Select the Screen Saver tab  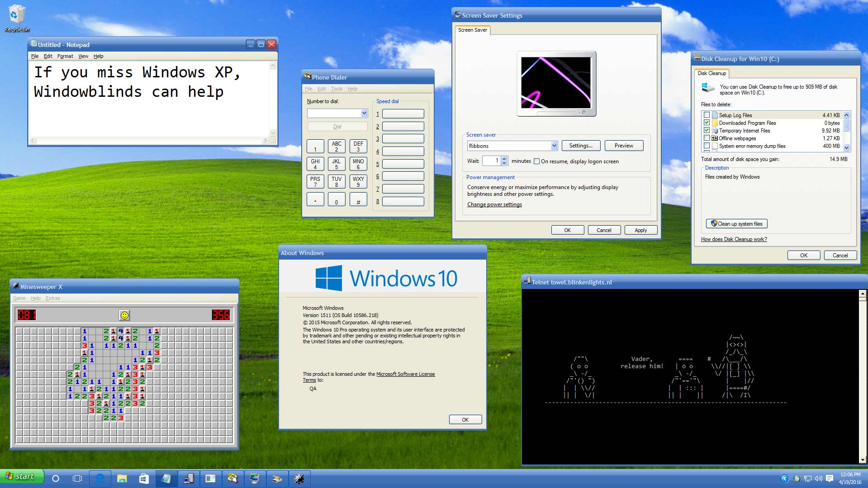[x=473, y=30]
